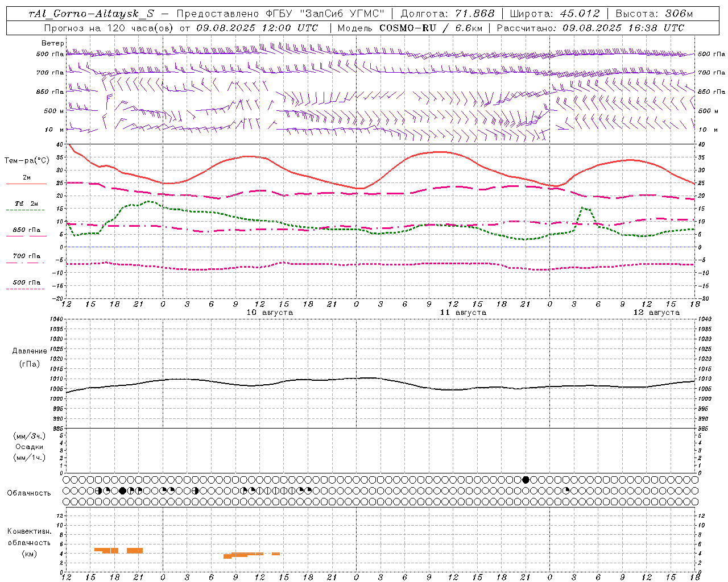Click the forecast start time 09.08.2025 12:00 UTC
728x582 pixels.
257,28
